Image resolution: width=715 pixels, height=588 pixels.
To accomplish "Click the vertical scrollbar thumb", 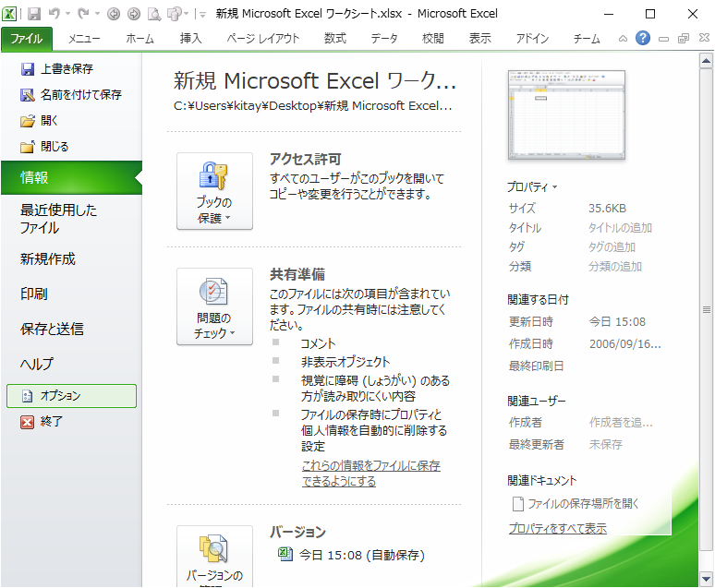I will pyautogui.click(x=706, y=309).
